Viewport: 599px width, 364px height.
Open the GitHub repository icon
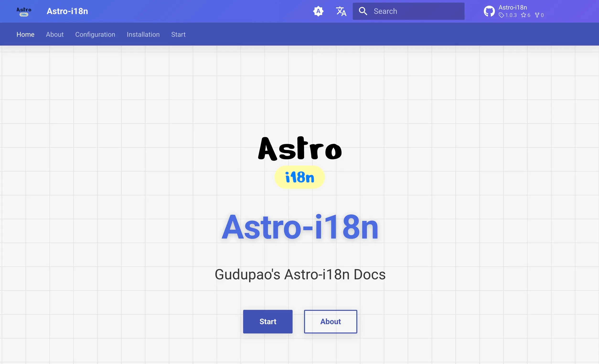489,11
